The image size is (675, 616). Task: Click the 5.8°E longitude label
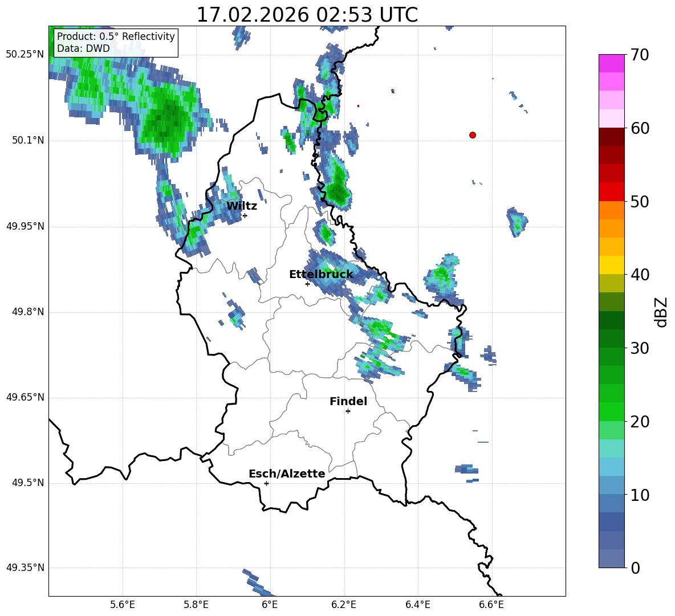(x=196, y=605)
